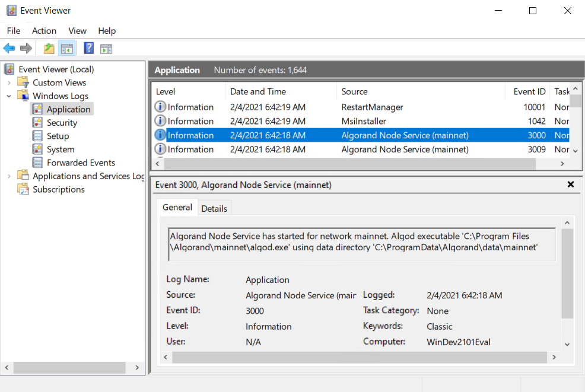The width and height of the screenshot is (585, 392).
Task: Click the info icon of event 3000 row
Action: tap(160, 135)
